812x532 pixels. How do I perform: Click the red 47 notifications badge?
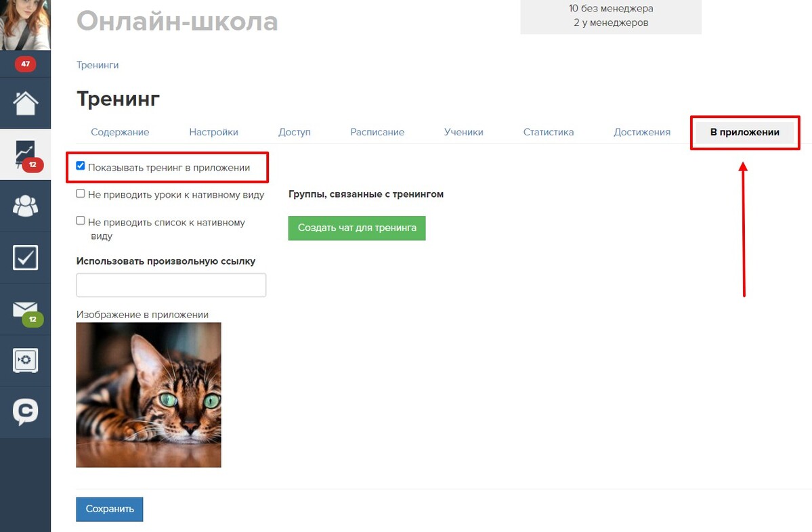pyautogui.click(x=25, y=64)
